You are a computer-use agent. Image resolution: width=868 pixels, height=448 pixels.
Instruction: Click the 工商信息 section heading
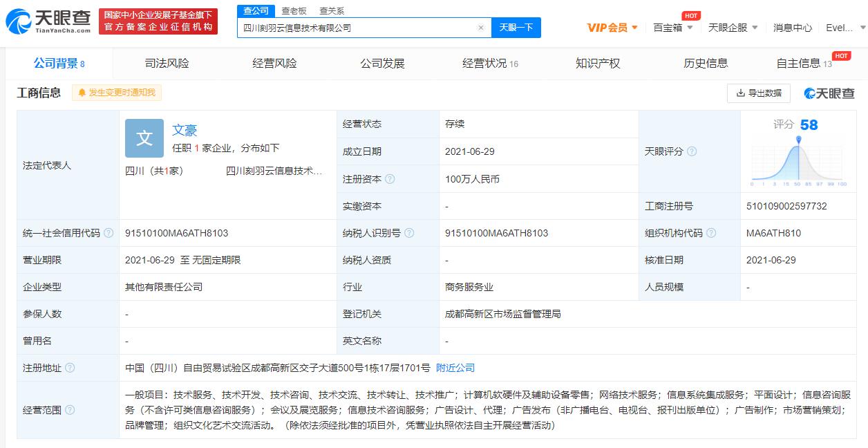tap(39, 93)
